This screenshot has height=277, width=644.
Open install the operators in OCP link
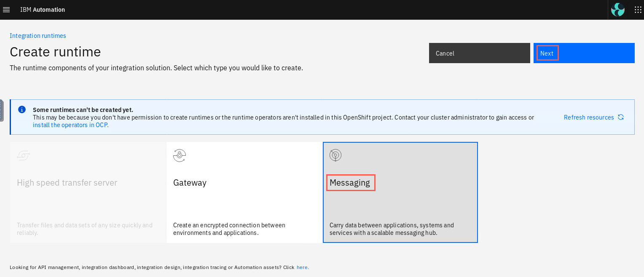click(x=70, y=125)
